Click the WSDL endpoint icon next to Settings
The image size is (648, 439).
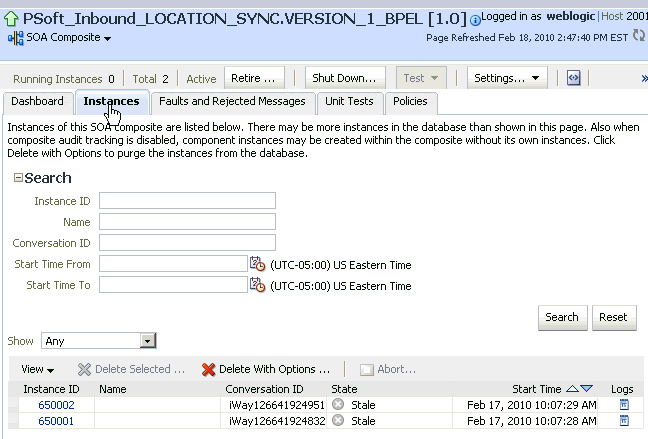tap(573, 78)
